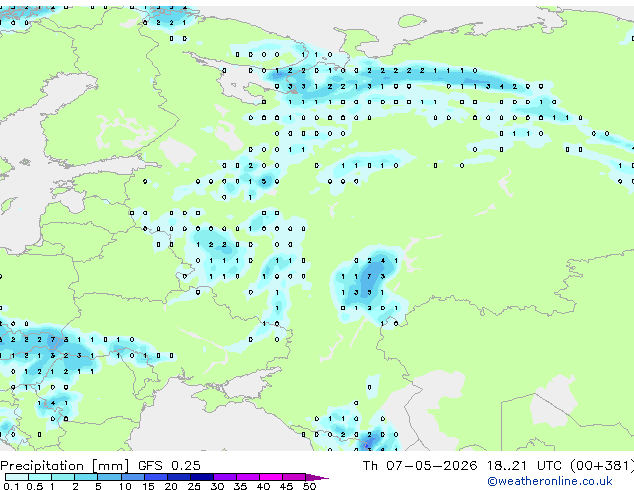Image resolution: width=634 pixels, height=490 pixels.
Task: Click the "0.5" legend scale label
Action: click(35, 486)
